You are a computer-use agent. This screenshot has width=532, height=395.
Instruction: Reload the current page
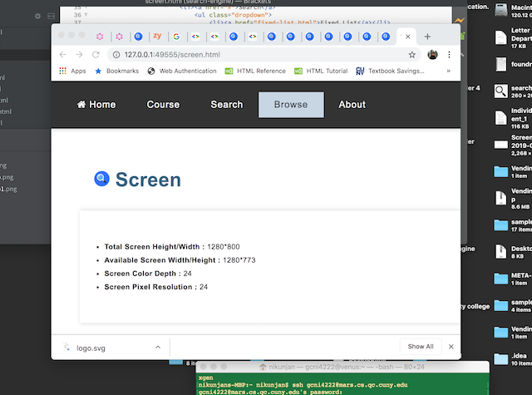[x=96, y=54]
